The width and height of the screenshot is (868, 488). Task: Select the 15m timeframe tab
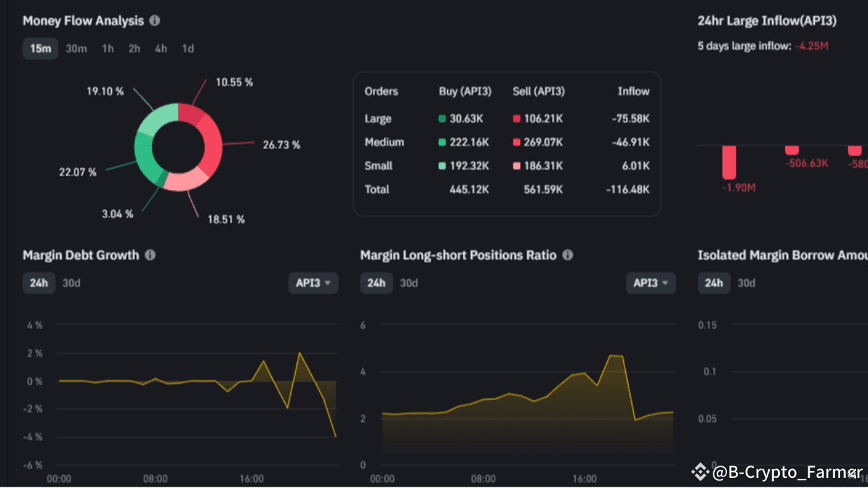click(40, 48)
